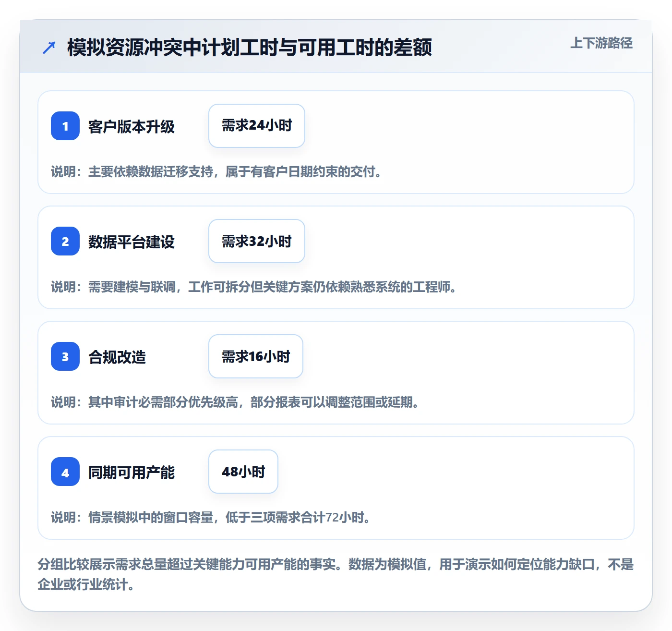Screen dimensions: 672x631
Task: Click the number 4 badge
Action: (65, 472)
